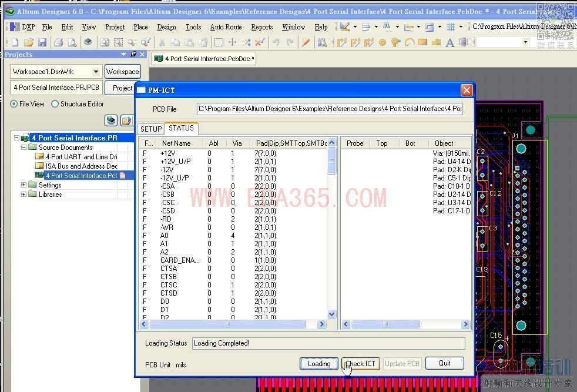Image resolution: width=577 pixels, height=392 pixels.
Task: Open the devices view layers icon
Action: tap(88, 42)
